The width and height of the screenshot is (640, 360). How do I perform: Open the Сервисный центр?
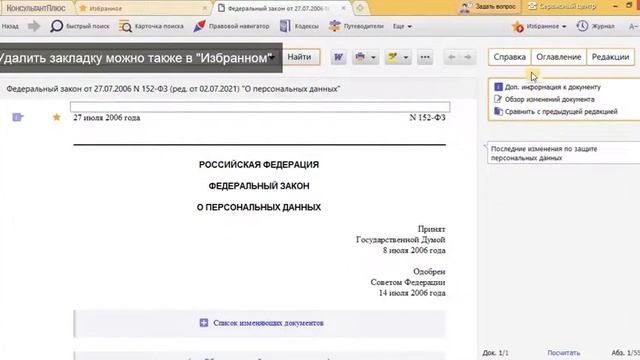pos(562,7)
